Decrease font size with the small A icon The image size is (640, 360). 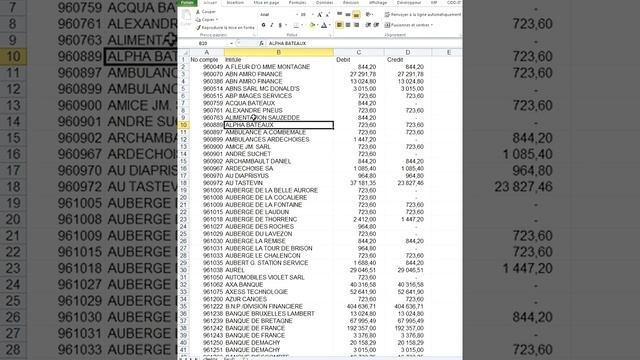(327, 15)
